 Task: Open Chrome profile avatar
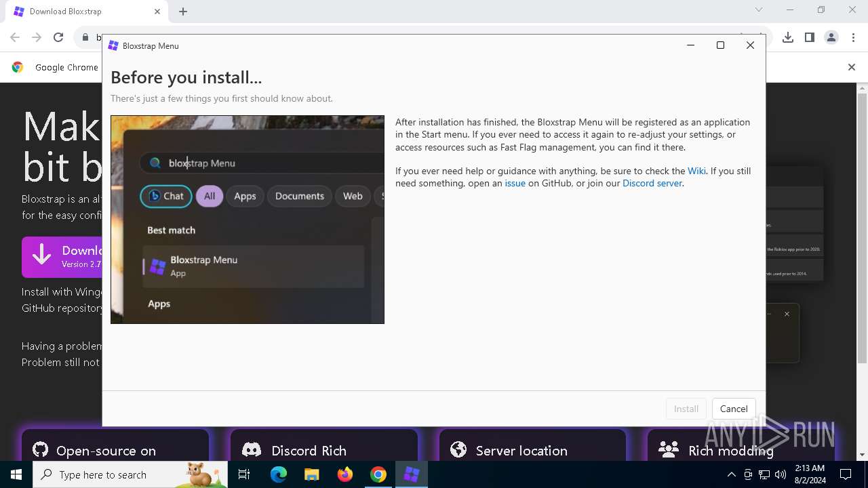coord(831,37)
